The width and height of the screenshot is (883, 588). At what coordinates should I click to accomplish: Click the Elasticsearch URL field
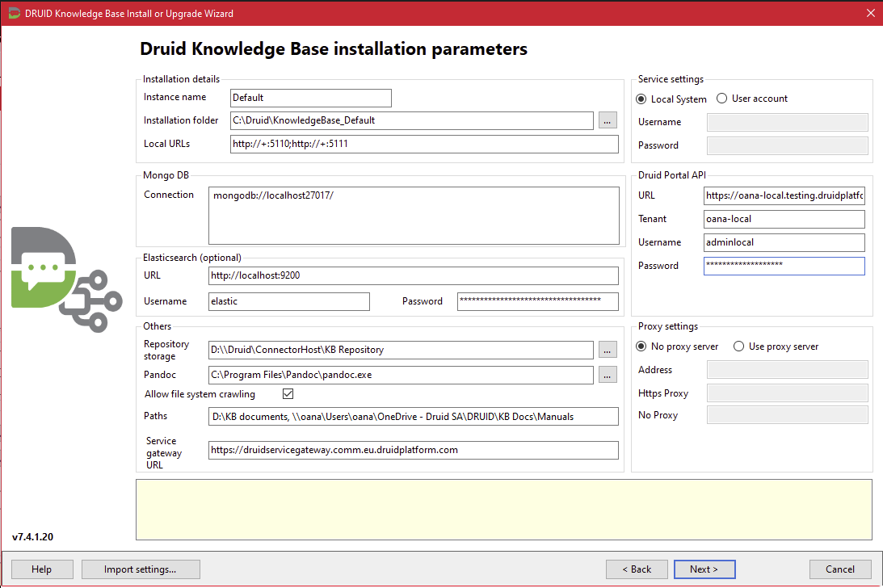[413, 275]
